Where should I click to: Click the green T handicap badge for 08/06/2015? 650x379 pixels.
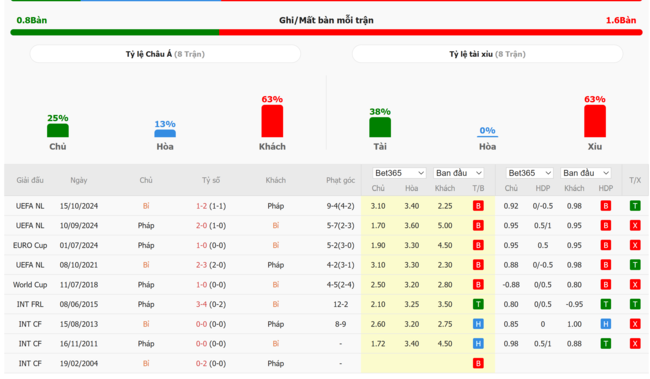pos(606,304)
